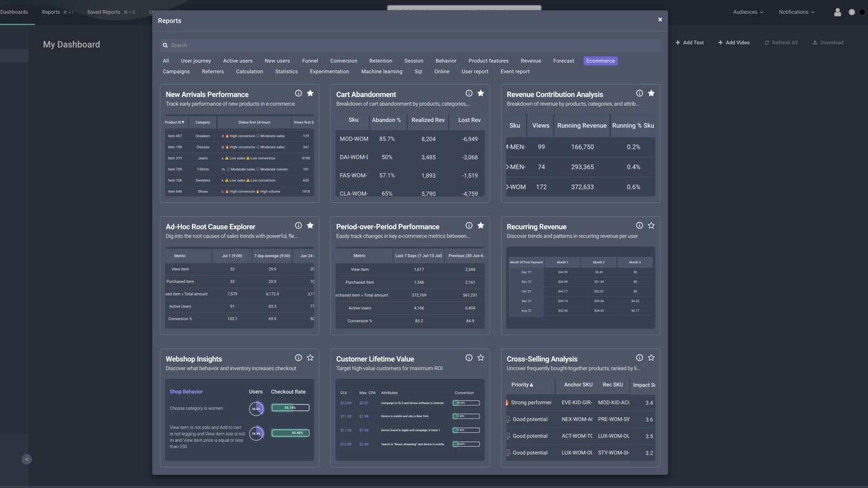Click the search magnifier icon

click(x=165, y=46)
